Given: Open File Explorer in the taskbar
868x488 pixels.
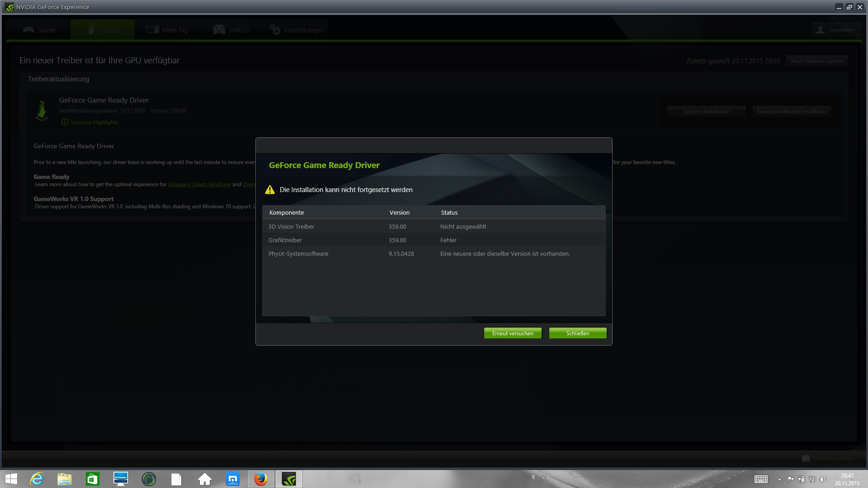Looking at the screenshot, I should pos(65,479).
